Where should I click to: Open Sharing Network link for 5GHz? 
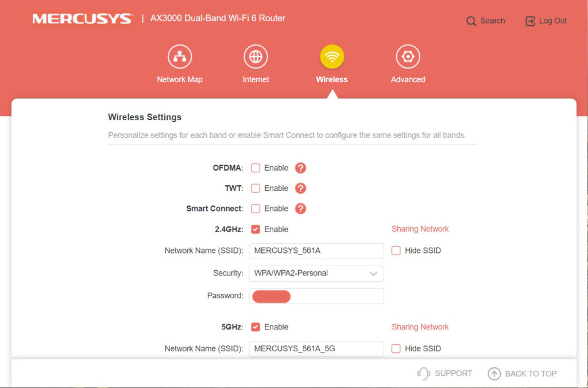pos(420,327)
